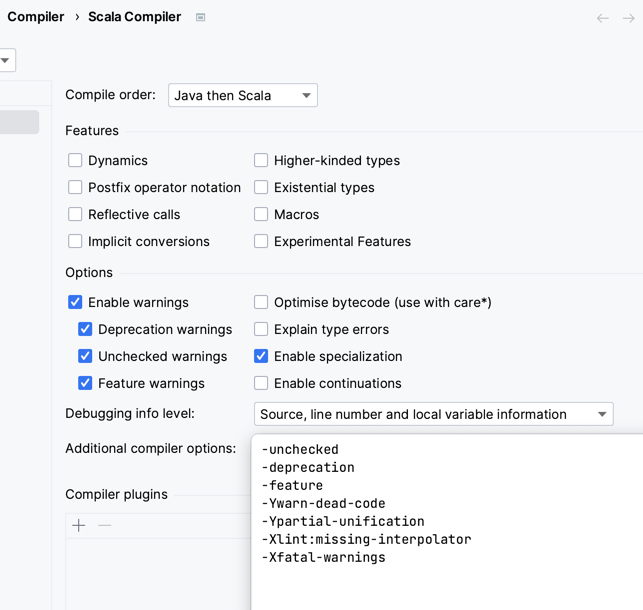Add a compiler plugin with plus icon
Viewport: 643px width, 610px height.
tap(79, 525)
